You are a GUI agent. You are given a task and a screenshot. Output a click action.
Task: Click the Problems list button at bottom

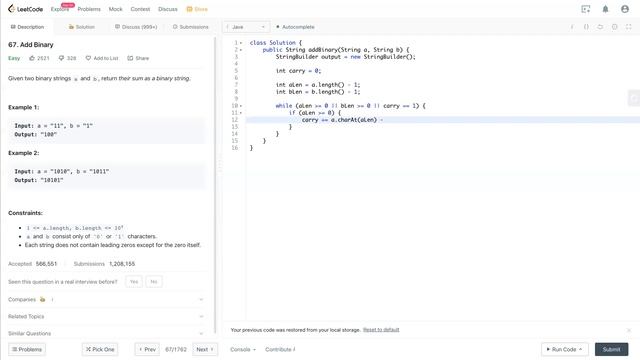tap(27, 349)
